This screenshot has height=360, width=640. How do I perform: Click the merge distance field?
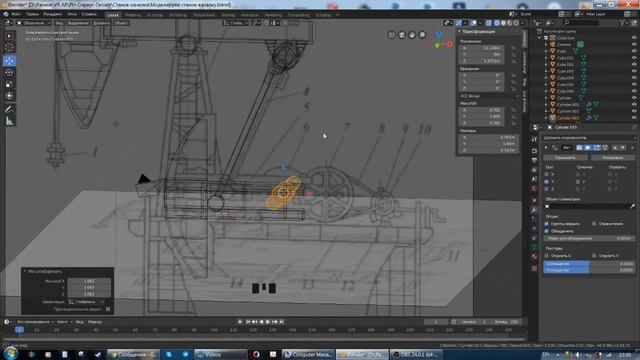click(589, 238)
